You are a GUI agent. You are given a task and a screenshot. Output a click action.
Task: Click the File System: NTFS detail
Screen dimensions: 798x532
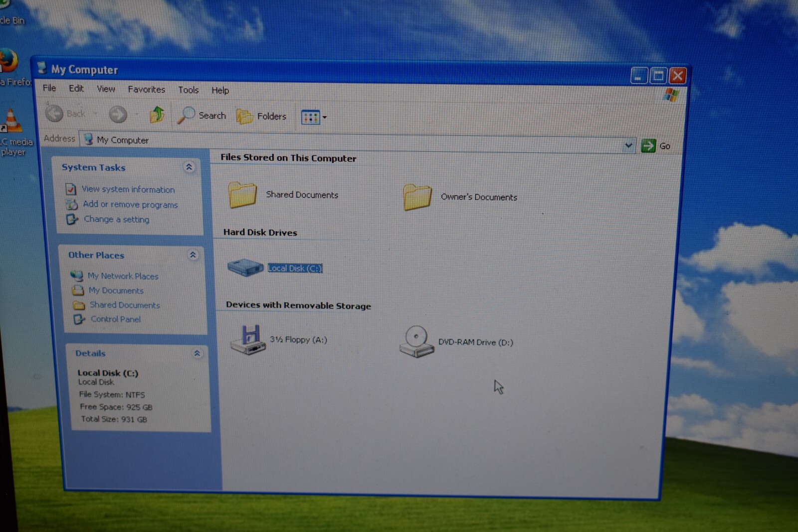pos(112,394)
